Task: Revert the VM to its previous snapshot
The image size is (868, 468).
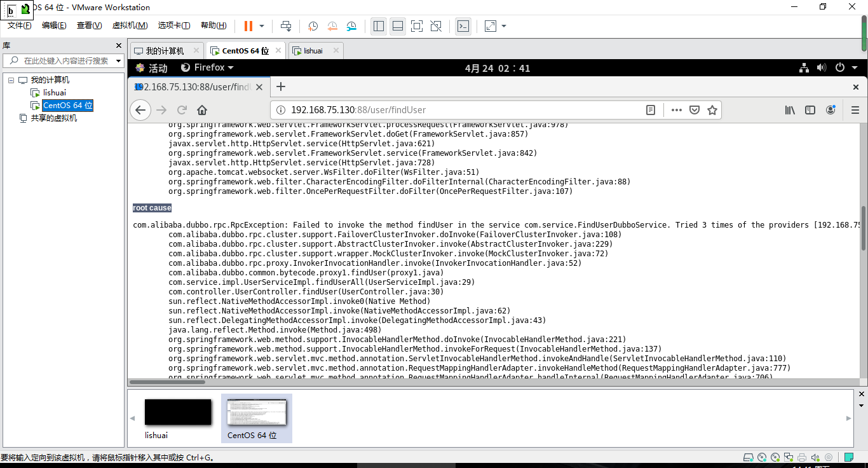Action: point(332,26)
